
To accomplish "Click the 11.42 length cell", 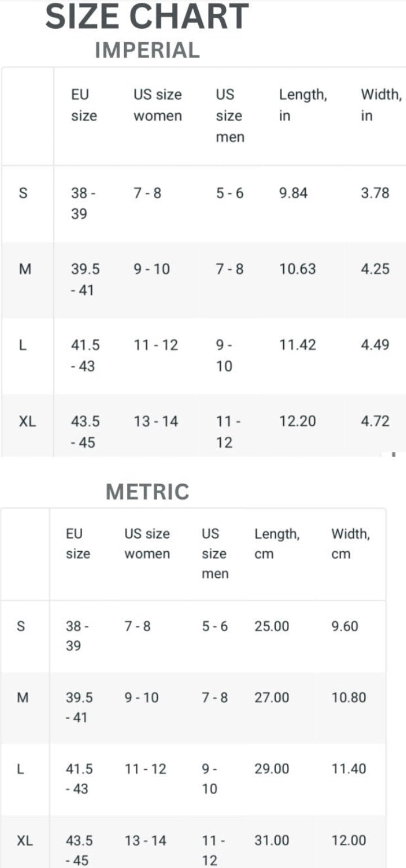I will [297, 345].
